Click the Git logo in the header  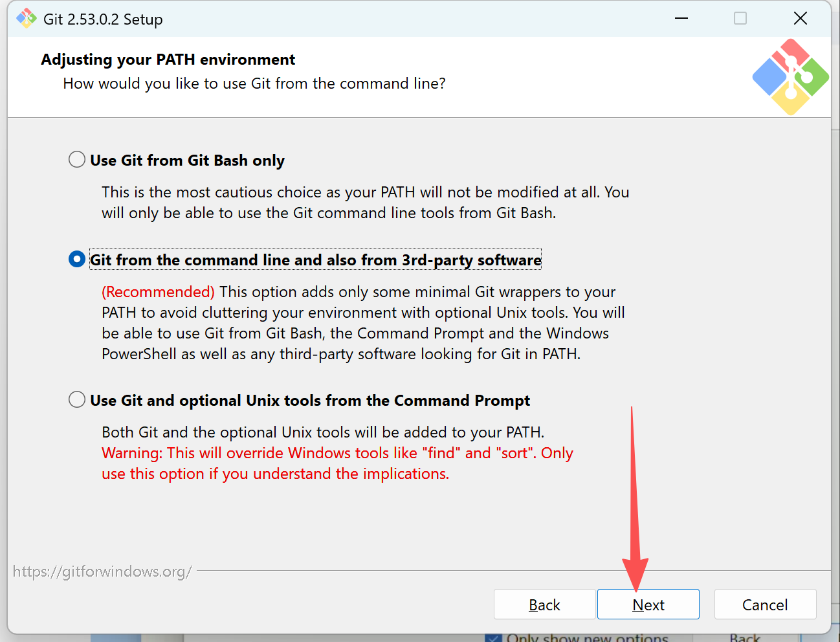click(x=791, y=77)
